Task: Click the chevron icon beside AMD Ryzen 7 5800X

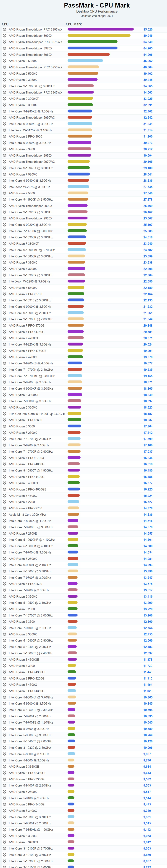Action: coord(4,175)
